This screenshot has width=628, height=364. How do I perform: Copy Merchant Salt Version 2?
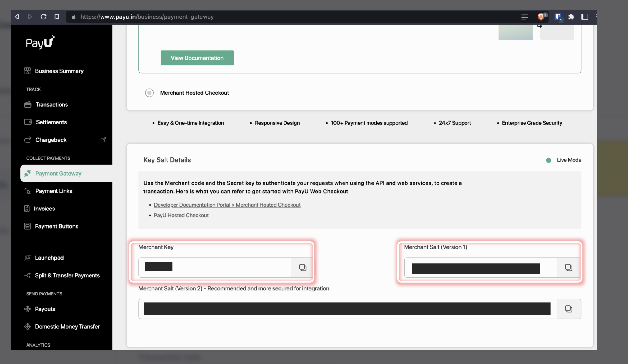pos(568,309)
